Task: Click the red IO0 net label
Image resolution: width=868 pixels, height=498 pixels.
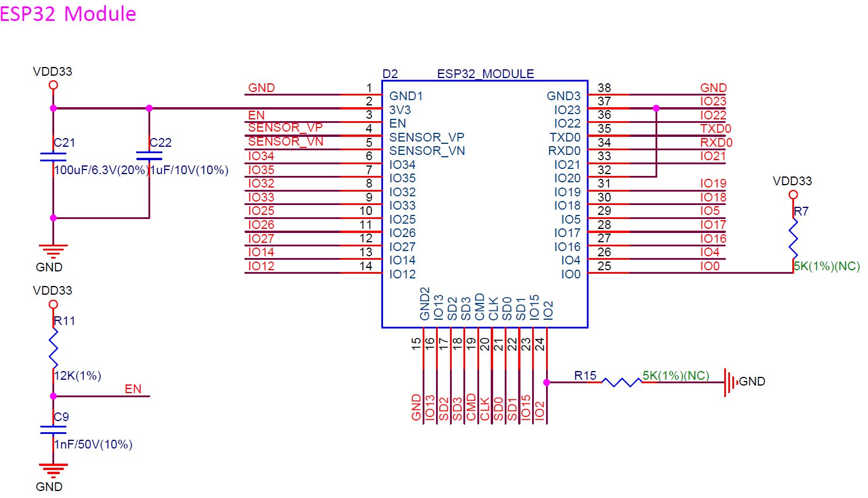Action: coord(710,266)
